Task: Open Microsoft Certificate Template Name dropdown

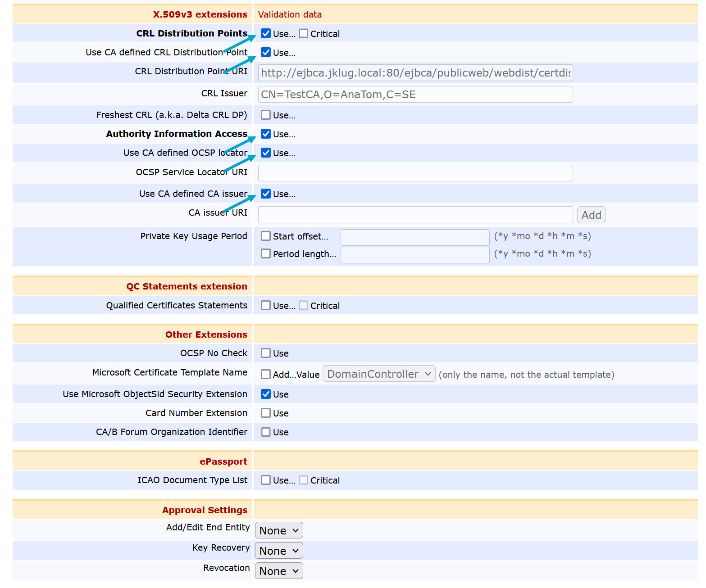Action: [x=379, y=374]
